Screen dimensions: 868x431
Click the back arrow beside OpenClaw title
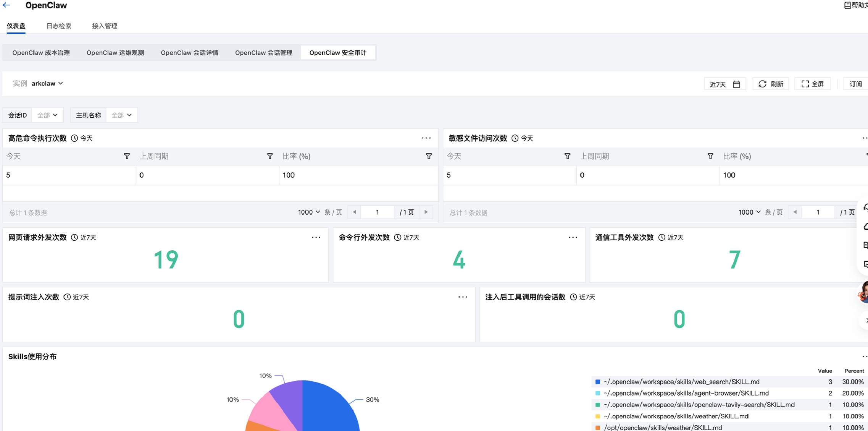tap(6, 5)
